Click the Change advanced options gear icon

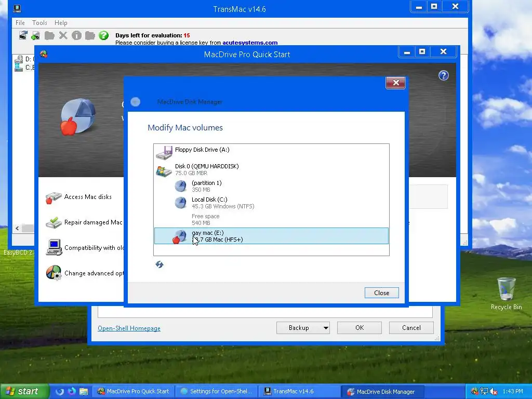pos(54,273)
